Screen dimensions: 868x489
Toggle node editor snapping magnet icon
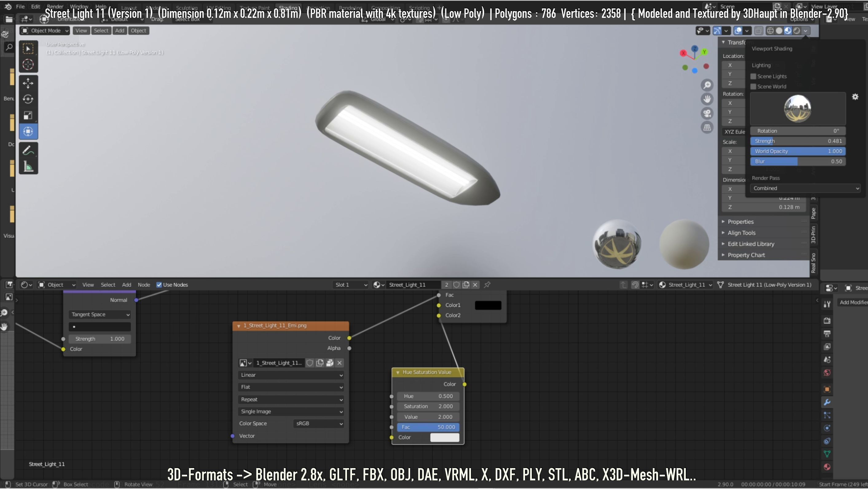[x=635, y=285]
